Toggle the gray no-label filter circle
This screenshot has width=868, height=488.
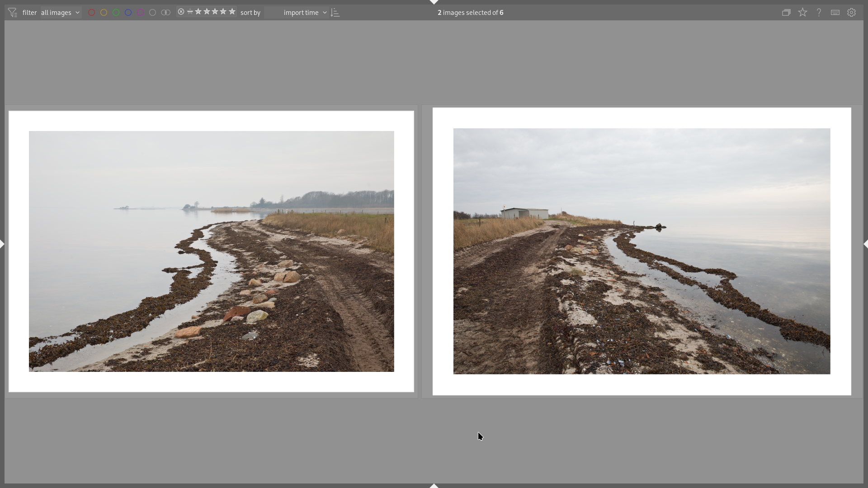coord(153,13)
